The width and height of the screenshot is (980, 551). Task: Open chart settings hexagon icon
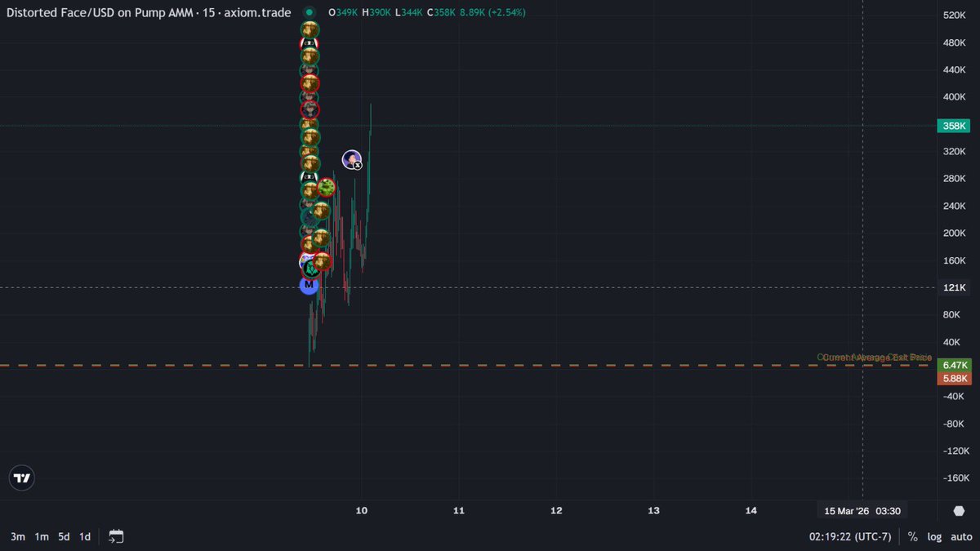click(x=959, y=511)
